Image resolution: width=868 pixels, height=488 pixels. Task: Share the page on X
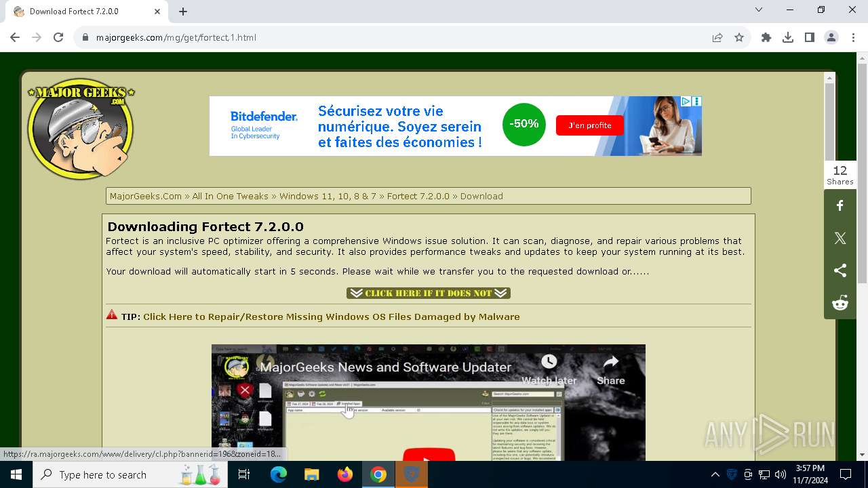[x=840, y=238]
